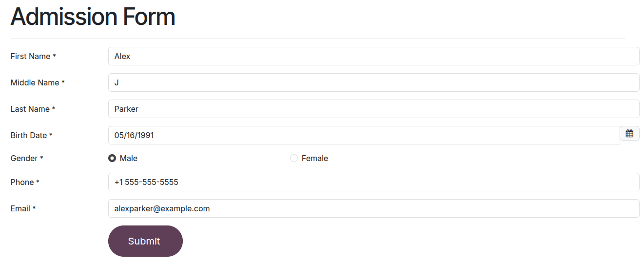644x265 pixels.
Task: Click the First Name field containing Alex
Action: [x=373, y=56]
